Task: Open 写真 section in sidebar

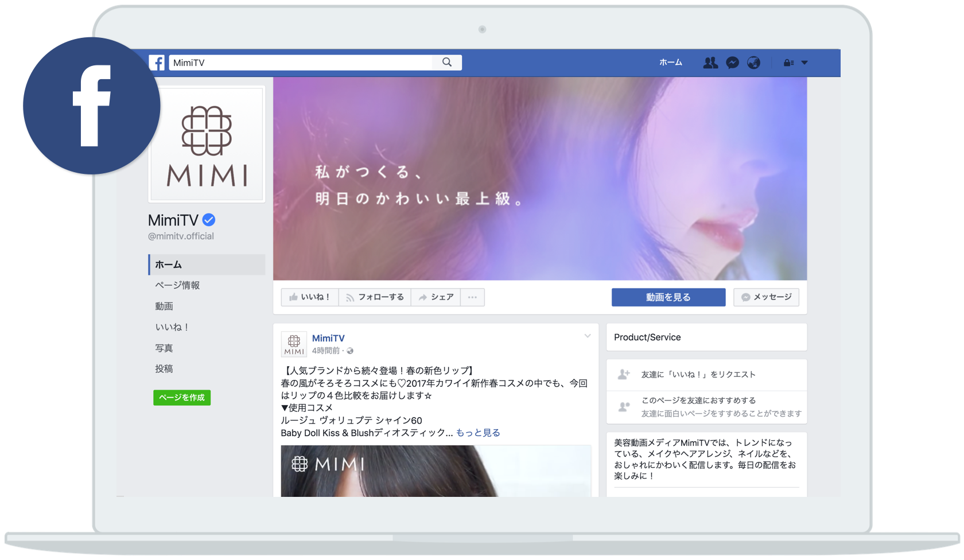Action: 164,348
